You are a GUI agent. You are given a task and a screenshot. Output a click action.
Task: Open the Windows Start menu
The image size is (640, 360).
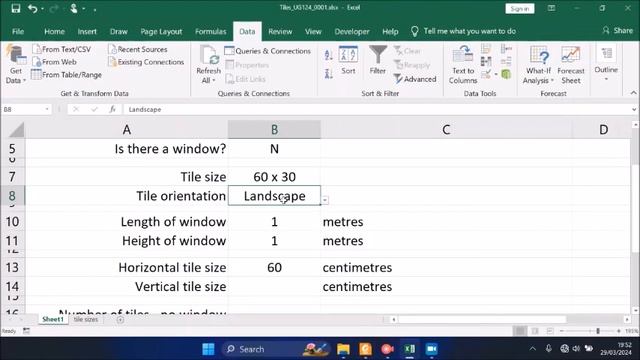[208, 349]
